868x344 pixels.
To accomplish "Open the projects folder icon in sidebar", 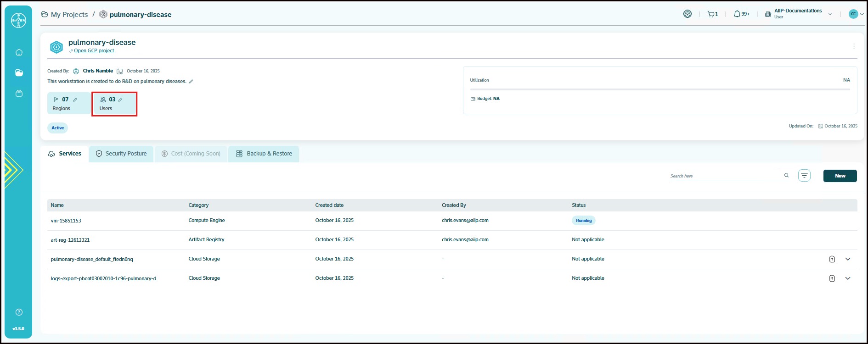I will (x=19, y=73).
